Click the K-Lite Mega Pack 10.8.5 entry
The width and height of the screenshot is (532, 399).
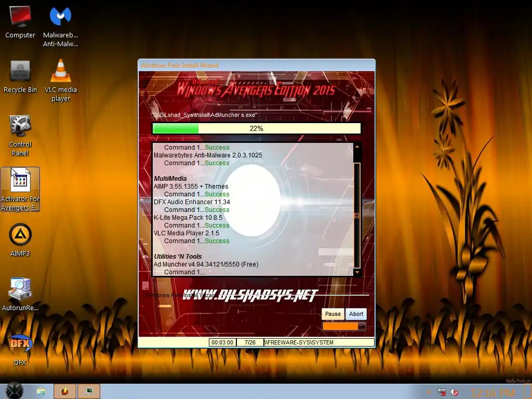(x=188, y=218)
